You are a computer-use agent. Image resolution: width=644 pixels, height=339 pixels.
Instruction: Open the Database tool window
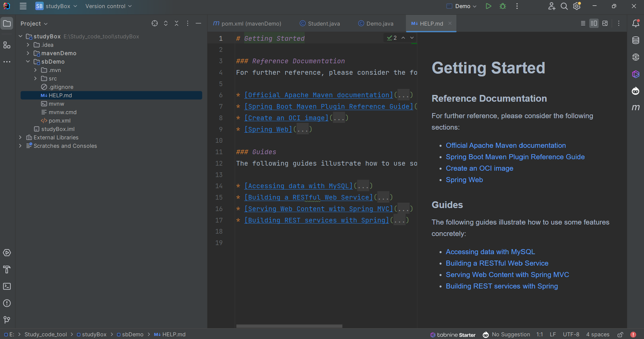[636, 40]
